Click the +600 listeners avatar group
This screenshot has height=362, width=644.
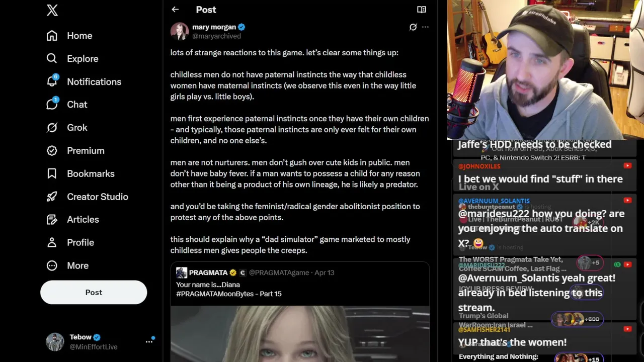point(577,319)
